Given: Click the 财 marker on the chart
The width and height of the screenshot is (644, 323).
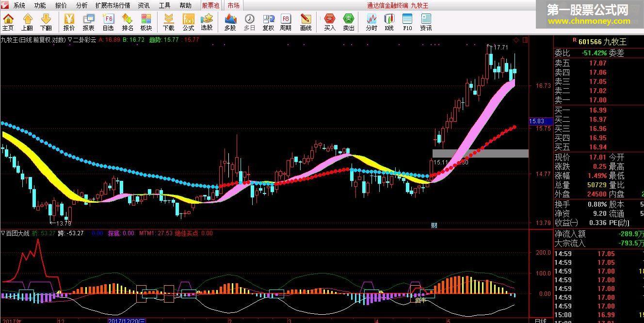Looking at the screenshot, I should click(x=434, y=225).
